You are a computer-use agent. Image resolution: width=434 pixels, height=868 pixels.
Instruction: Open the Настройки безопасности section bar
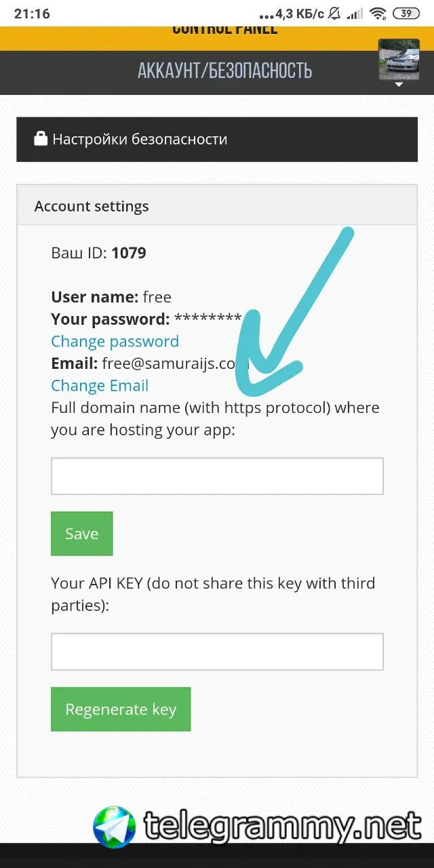[217, 139]
